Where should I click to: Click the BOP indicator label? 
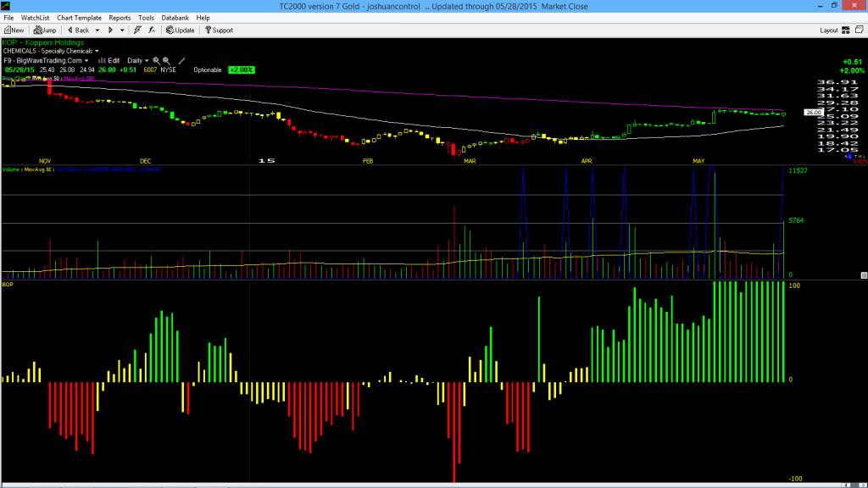[x=8, y=285]
